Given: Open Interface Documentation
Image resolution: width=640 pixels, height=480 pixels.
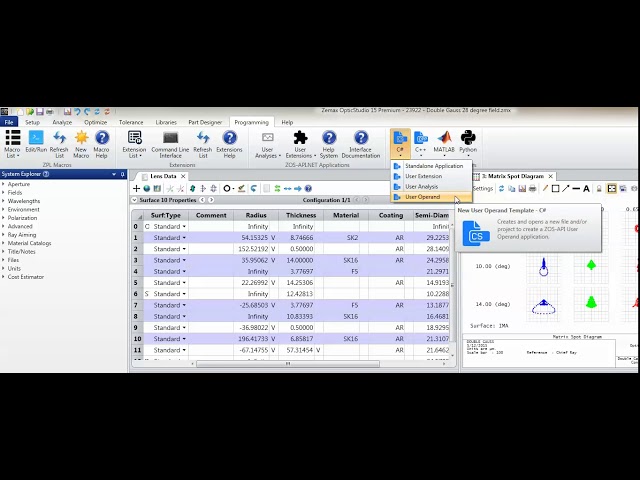Looking at the screenshot, I should click(x=361, y=144).
